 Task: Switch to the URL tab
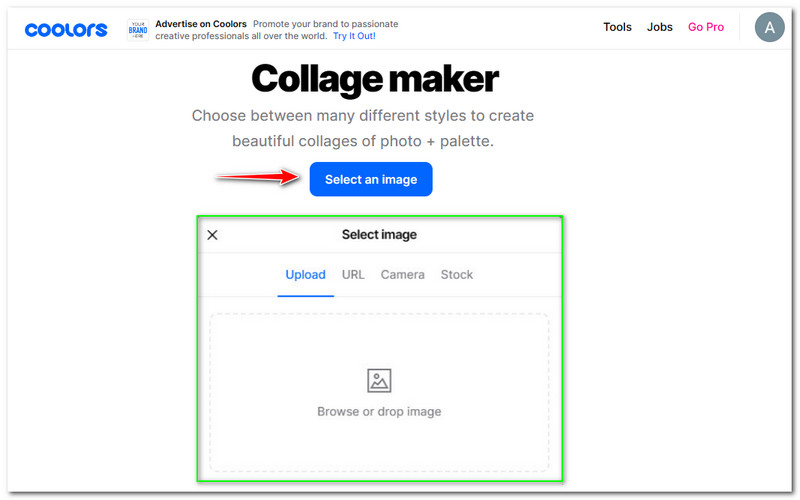(353, 275)
